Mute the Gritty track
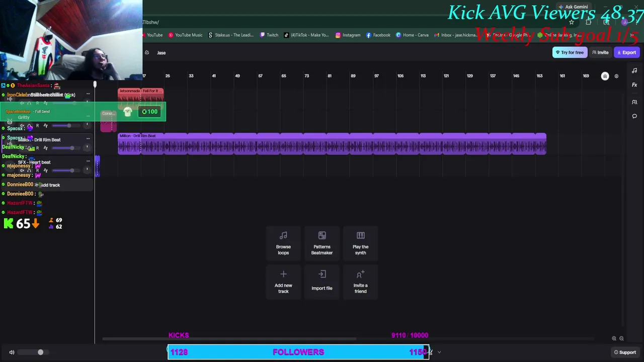 pos(22,126)
